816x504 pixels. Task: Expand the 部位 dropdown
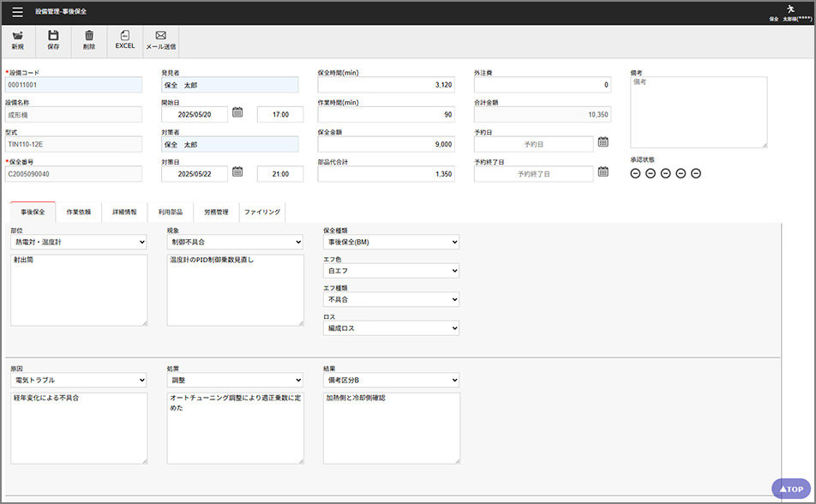[x=79, y=242]
